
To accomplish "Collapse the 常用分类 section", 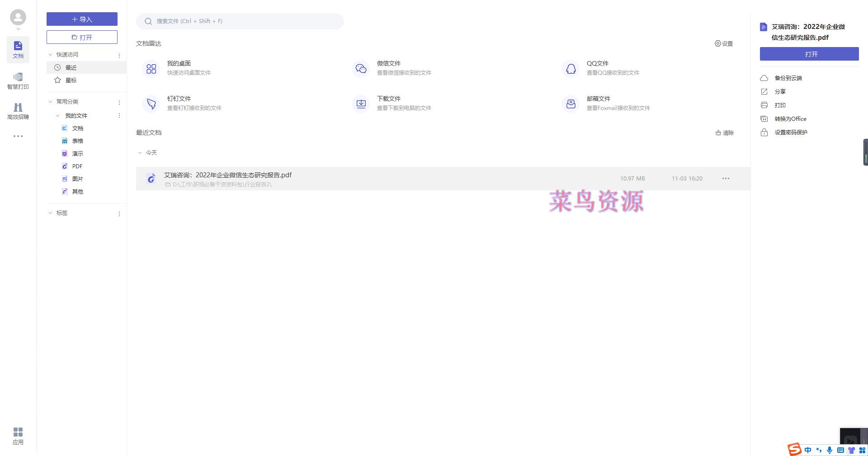I will coord(51,101).
